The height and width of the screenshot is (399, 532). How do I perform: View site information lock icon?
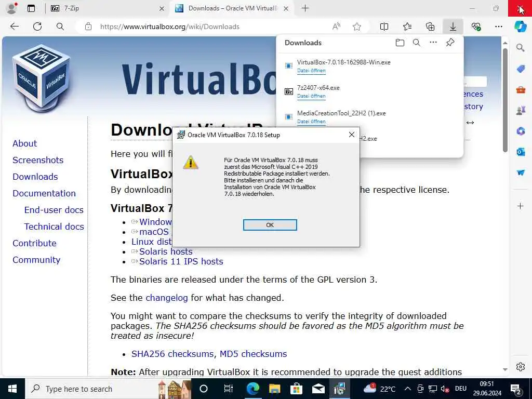click(x=88, y=26)
